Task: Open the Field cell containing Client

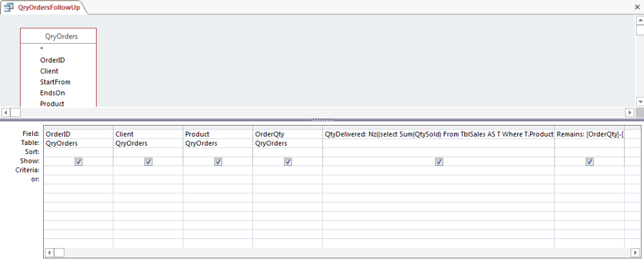Action: click(x=148, y=134)
